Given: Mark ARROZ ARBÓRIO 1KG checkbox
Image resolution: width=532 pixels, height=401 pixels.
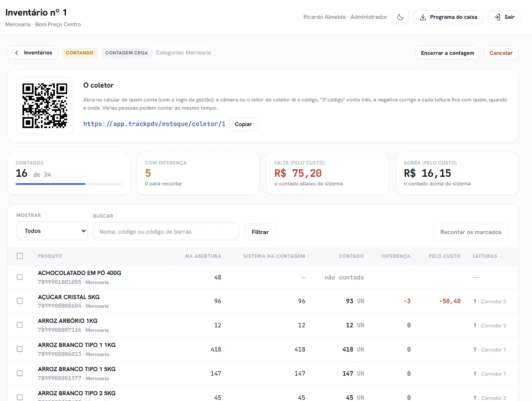Looking at the screenshot, I should pos(20,325).
